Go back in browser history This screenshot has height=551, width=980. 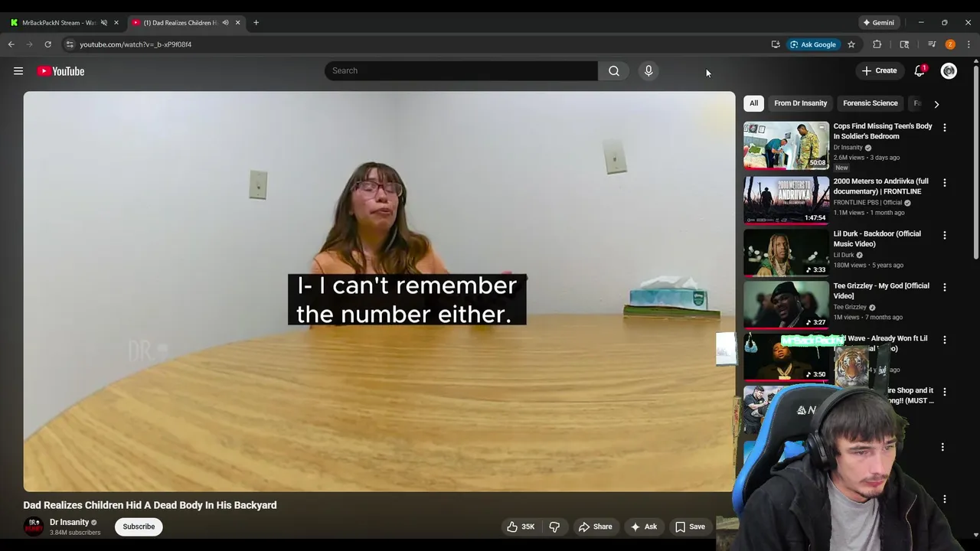tap(11, 44)
